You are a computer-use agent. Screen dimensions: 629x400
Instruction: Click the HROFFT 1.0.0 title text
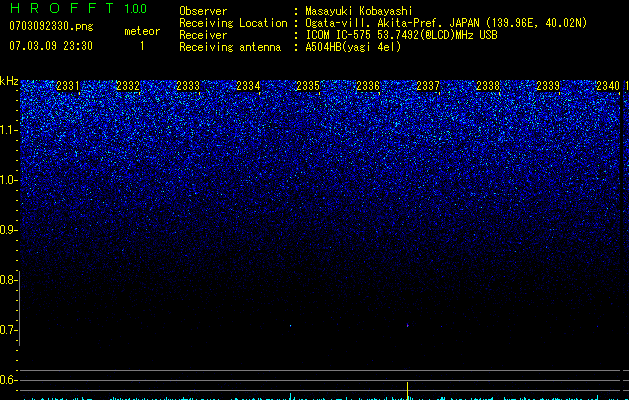[78, 8]
